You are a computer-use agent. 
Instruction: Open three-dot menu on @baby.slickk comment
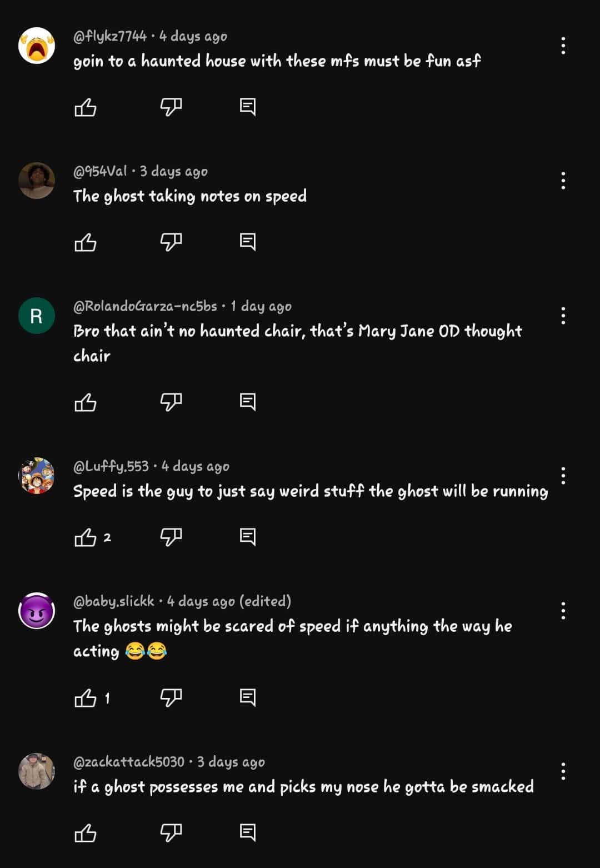coord(563,611)
